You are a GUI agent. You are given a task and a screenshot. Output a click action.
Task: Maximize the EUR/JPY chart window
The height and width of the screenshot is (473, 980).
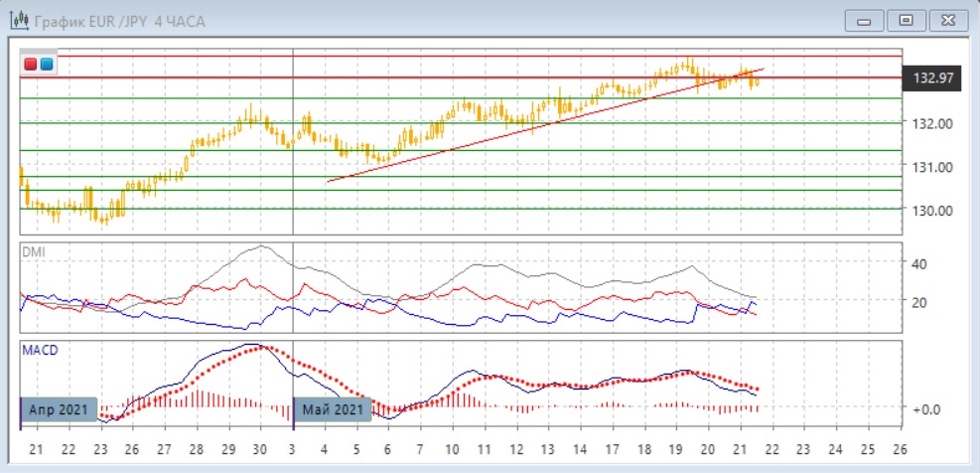point(906,20)
